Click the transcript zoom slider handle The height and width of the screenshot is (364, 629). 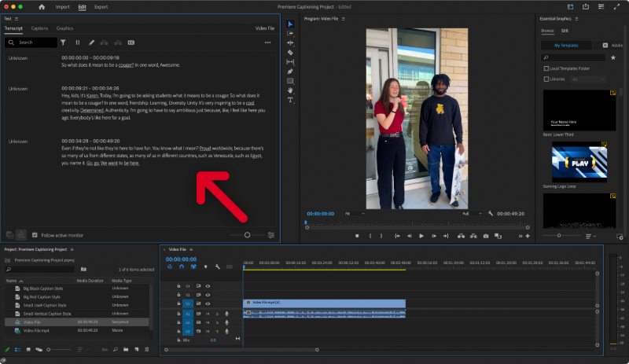point(247,234)
